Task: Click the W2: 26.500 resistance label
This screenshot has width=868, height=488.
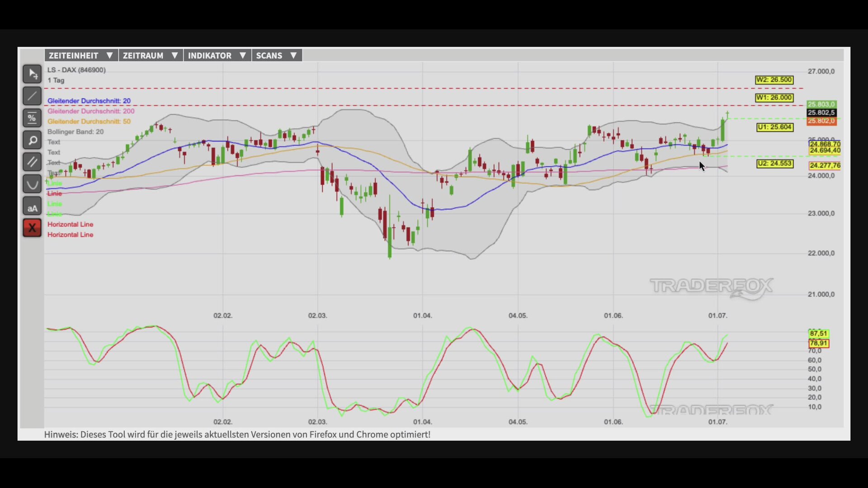Action: (x=774, y=80)
